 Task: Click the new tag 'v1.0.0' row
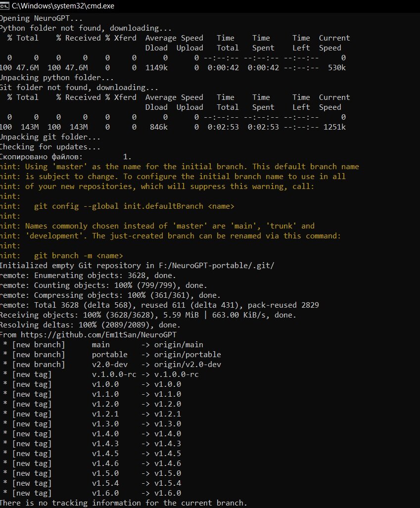tap(92, 384)
